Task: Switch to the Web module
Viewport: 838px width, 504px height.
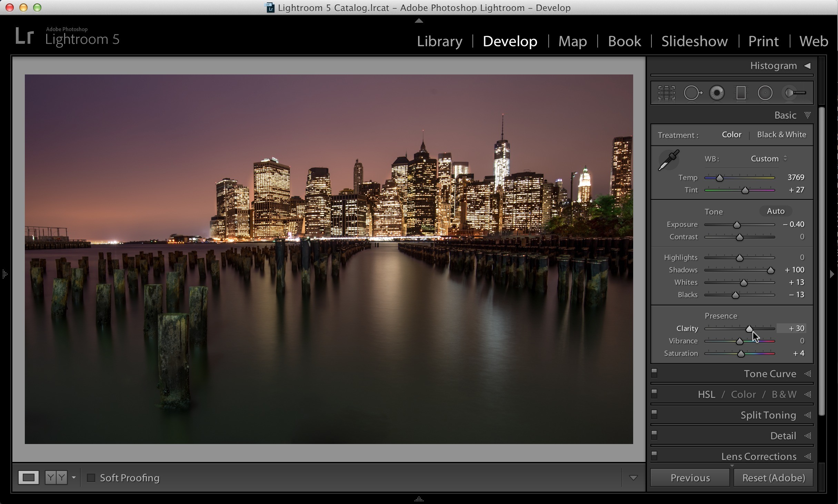Action: (814, 41)
